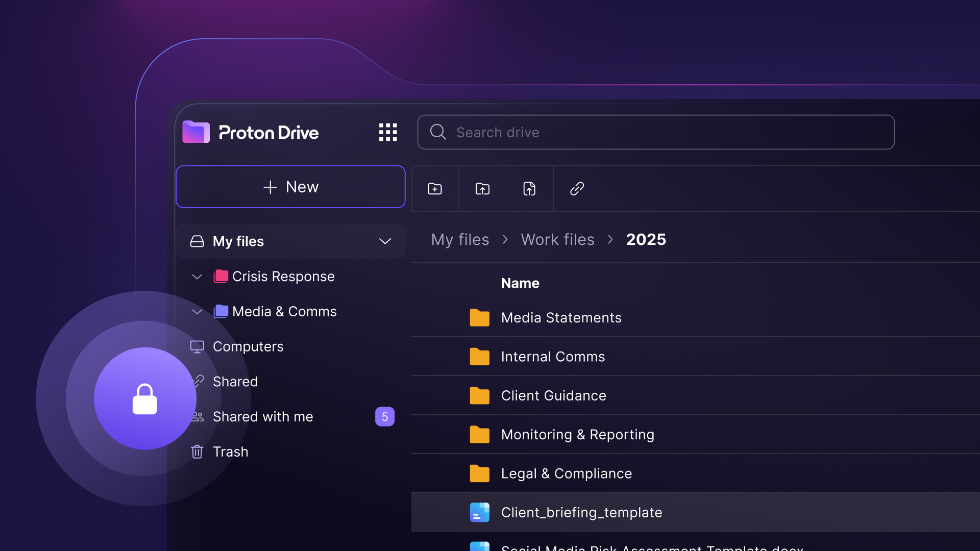Screen dimensions: 980x551
Task: Open the Media & Comms folder
Action: (284, 312)
